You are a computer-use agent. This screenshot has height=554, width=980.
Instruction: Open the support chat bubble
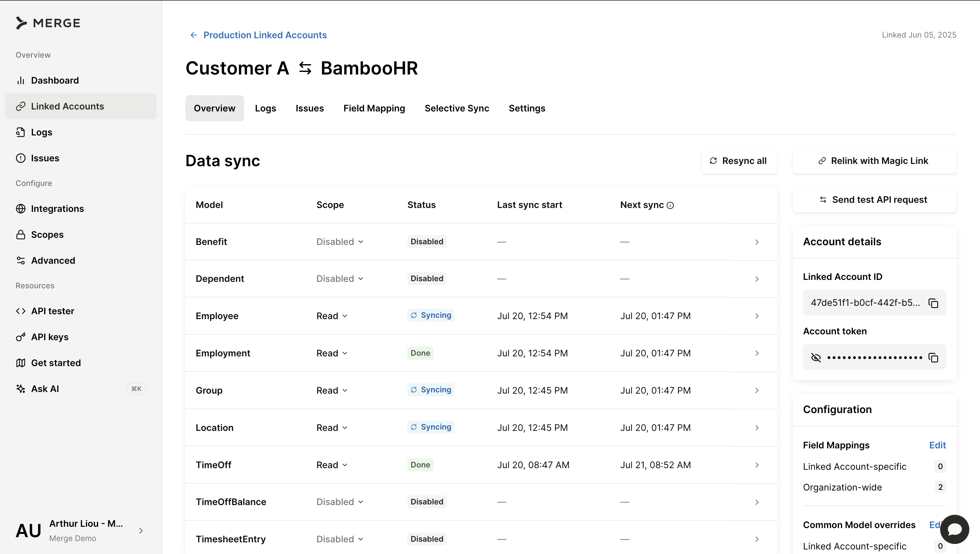pos(954,529)
